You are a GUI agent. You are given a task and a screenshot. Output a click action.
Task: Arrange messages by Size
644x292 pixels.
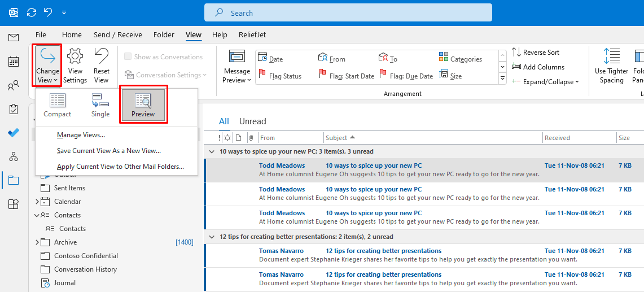pos(450,76)
